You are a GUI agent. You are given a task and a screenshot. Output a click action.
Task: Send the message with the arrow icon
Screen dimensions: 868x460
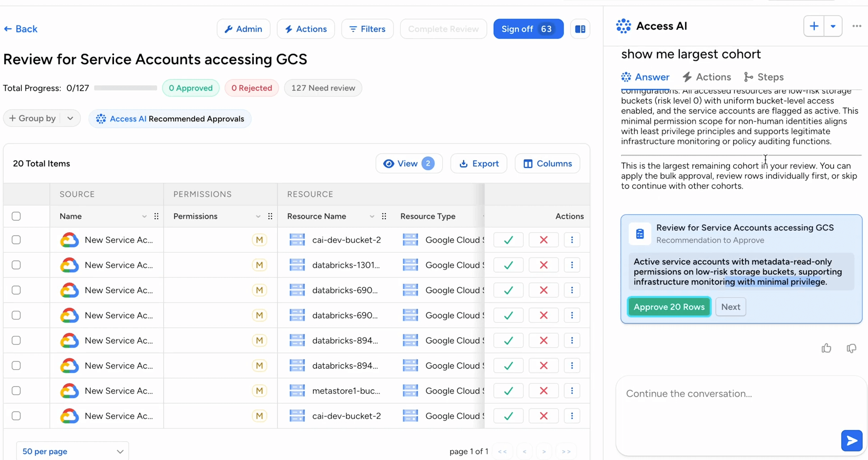tap(851, 440)
